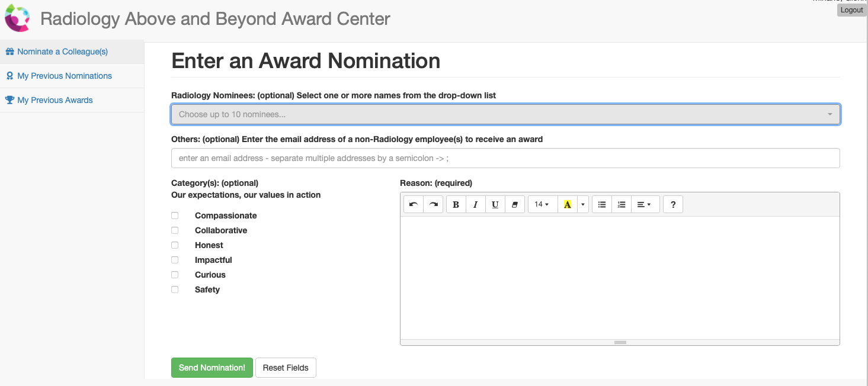Enable the Collaborative checkbox

175,230
